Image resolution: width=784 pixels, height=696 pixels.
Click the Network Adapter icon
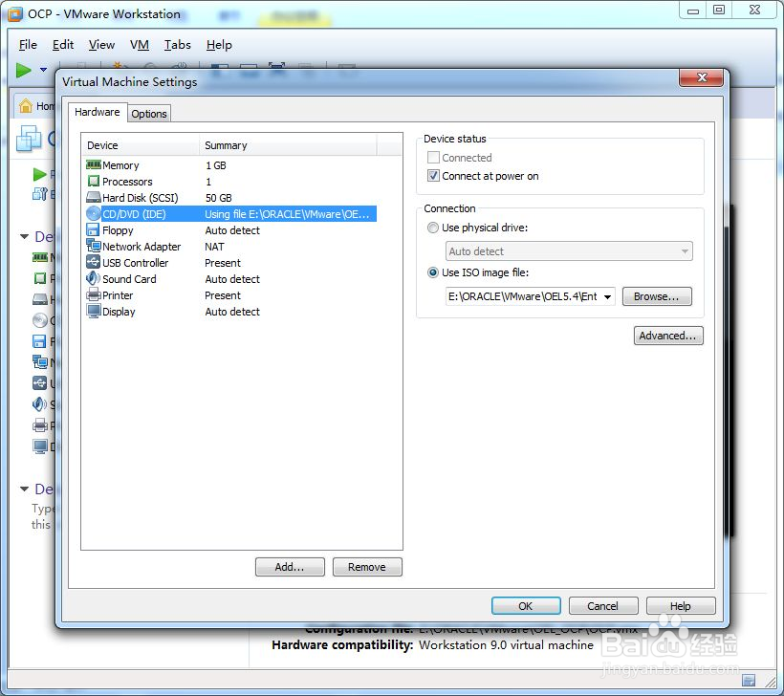(x=94, y=246)
